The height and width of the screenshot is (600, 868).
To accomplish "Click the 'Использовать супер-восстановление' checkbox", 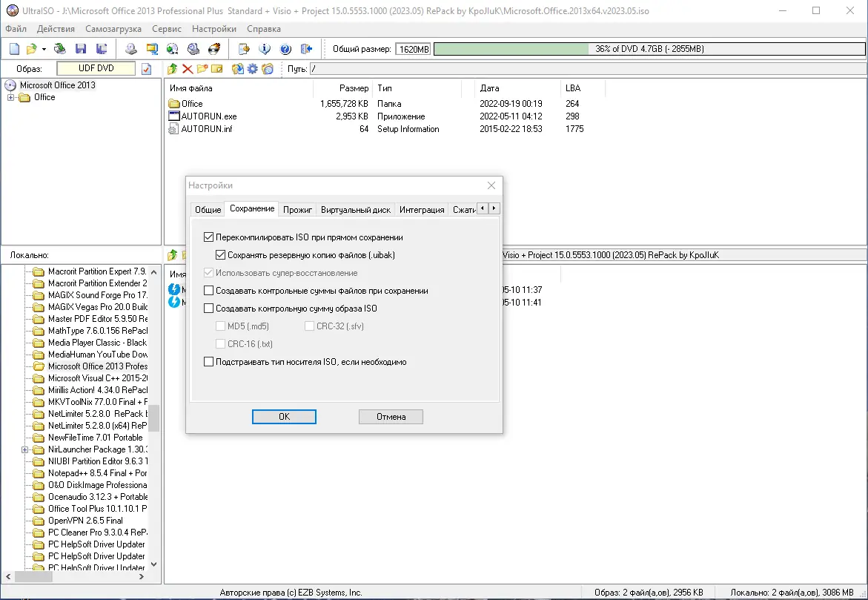I will 209,273.
